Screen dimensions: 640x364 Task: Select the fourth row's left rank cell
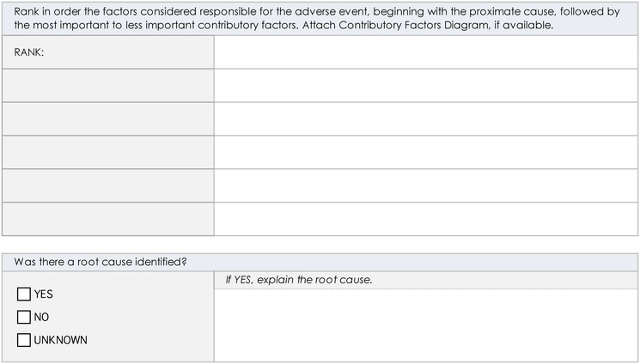coord(108,152)
